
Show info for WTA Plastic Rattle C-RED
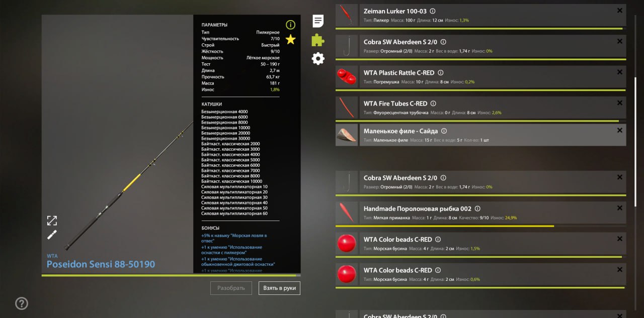point(441,73)
